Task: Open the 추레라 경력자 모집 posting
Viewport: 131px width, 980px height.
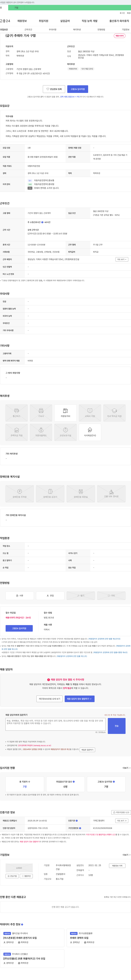Action: click(79, 938)
